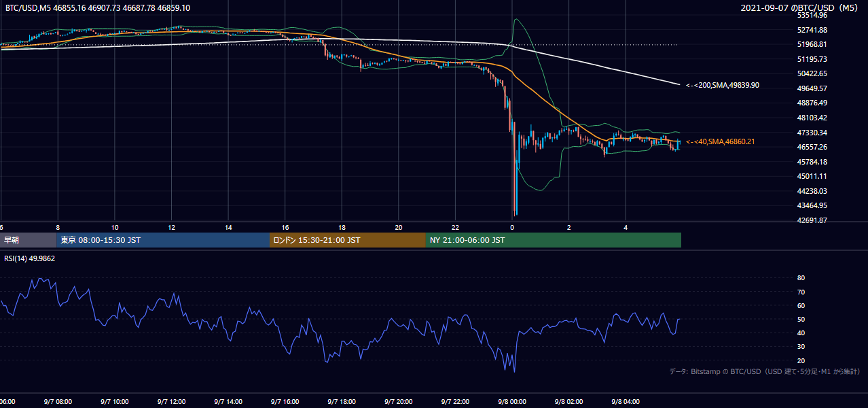
Task: Click the 9/7 10:00 time label
Action: (115, 402)
